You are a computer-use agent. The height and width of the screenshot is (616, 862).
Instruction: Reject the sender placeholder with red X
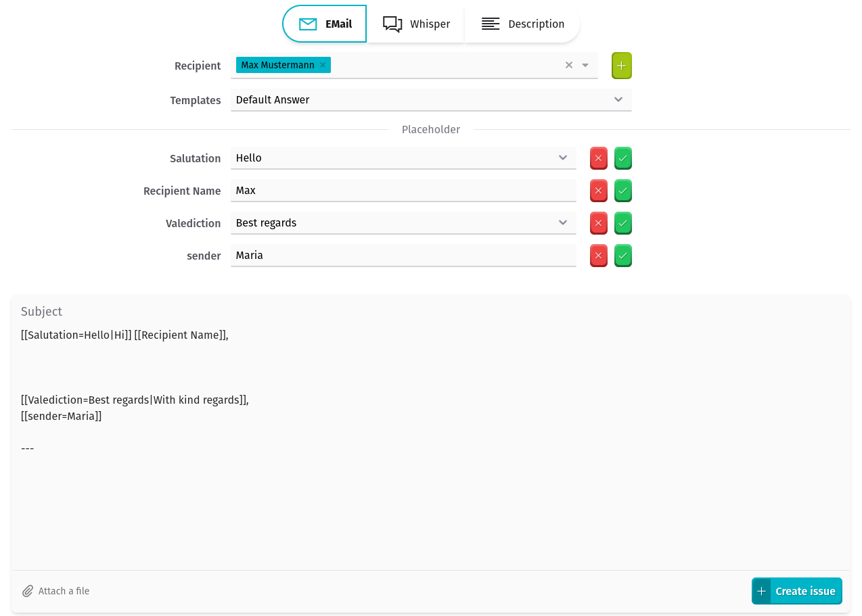[x=599, y=256]
